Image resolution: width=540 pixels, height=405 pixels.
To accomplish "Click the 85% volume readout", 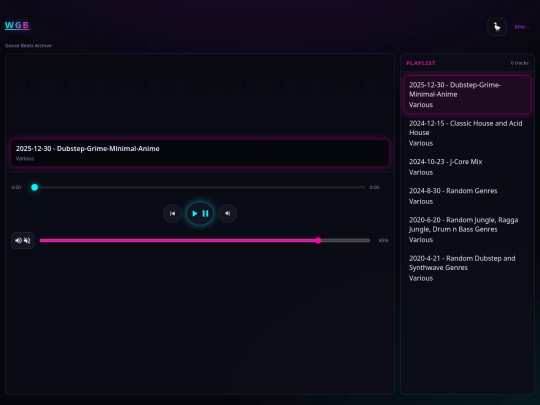I will click(383, 240).
